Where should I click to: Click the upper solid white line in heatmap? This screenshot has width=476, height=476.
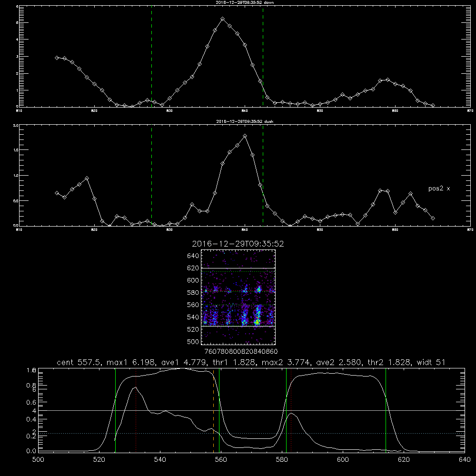[x=238, y=268]
